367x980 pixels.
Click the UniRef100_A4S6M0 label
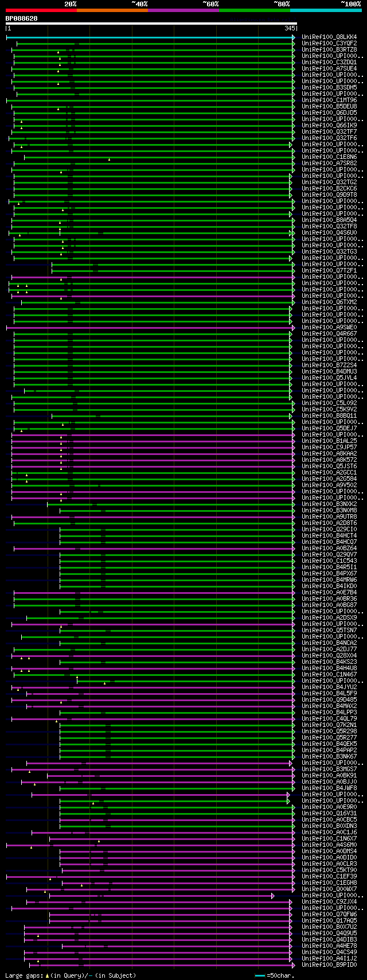click(329, 845)
